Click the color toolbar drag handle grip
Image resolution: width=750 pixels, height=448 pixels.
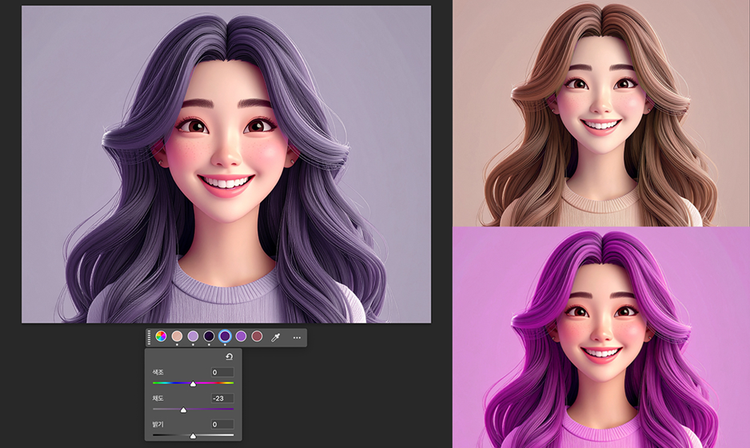pos(149,338)
